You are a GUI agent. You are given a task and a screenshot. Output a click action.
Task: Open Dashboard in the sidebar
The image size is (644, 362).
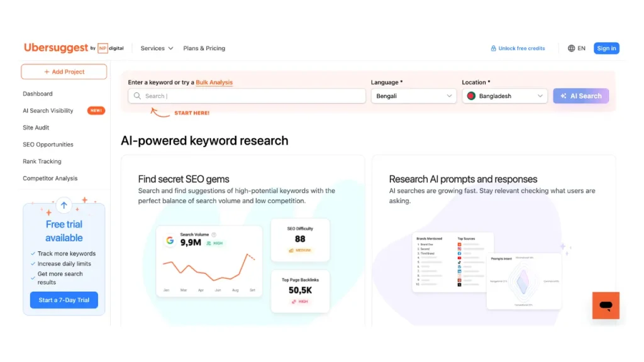tap(38, 94)
